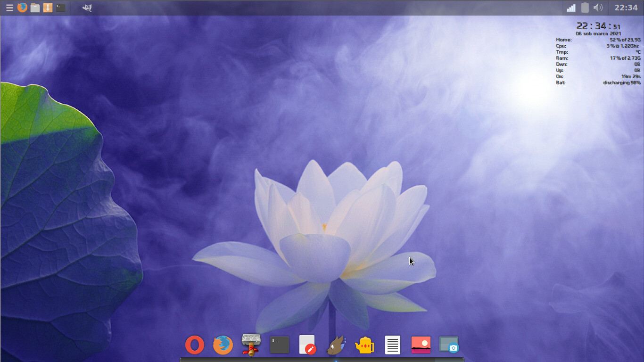Launch terminal from the top panel
This screenshot has width=644, height=362.
point(61,8)
